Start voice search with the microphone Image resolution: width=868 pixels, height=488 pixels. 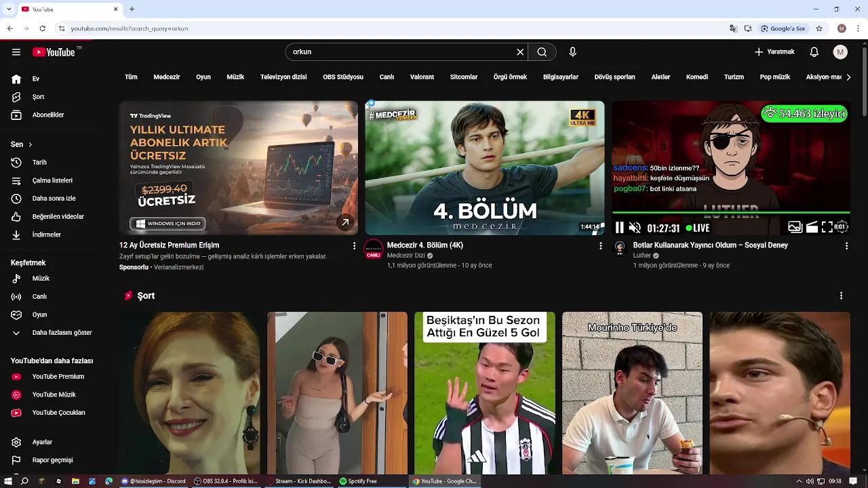click(572, 52)
